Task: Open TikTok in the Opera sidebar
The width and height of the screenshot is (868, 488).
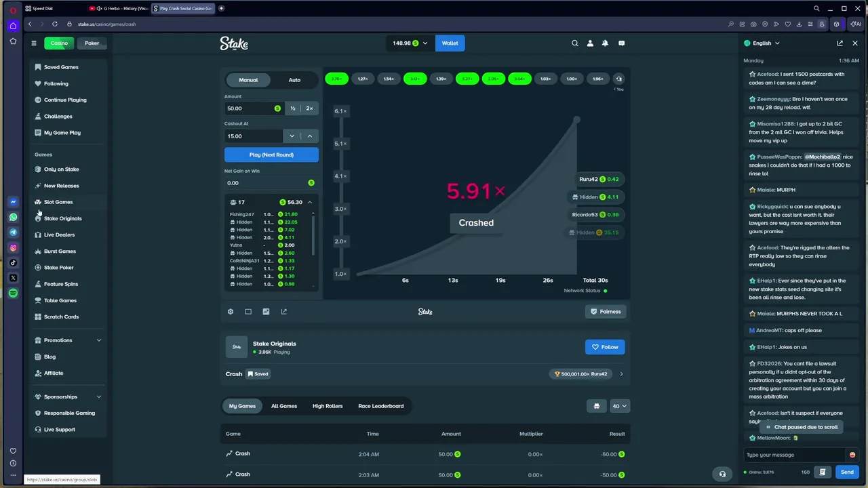Action: (x=13, y=263)
